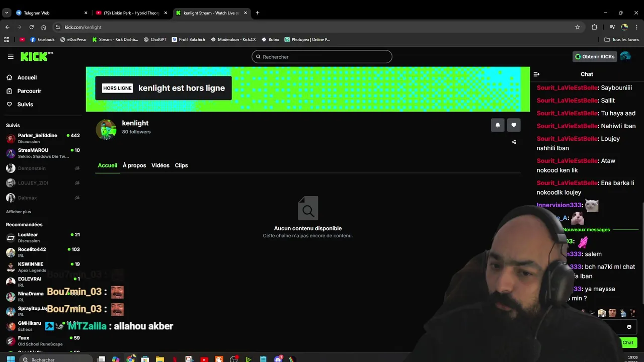Open offline channel Dahmax
Image resolution: width=644 pixels, height=362 pixels.
click(x=43, y=198)
